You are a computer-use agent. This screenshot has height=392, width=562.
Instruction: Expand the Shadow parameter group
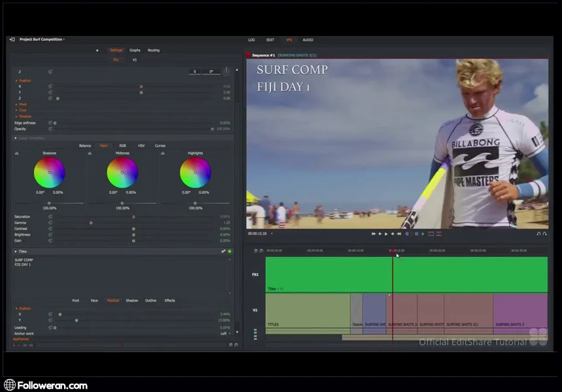point(24,116)
